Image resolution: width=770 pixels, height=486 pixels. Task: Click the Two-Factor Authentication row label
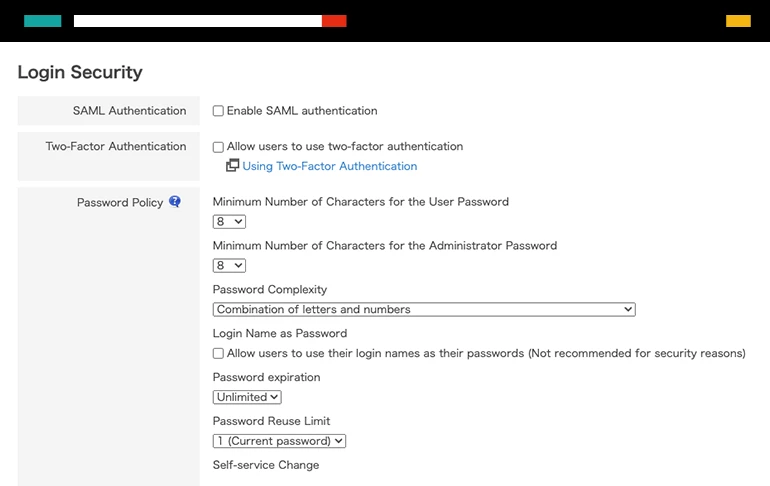[x=116, y=146]
